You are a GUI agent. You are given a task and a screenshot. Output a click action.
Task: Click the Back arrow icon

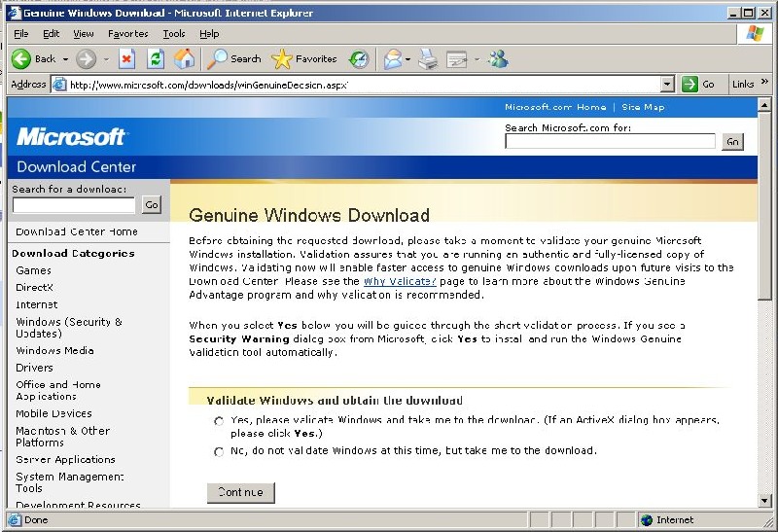click(x=20, y=59)
